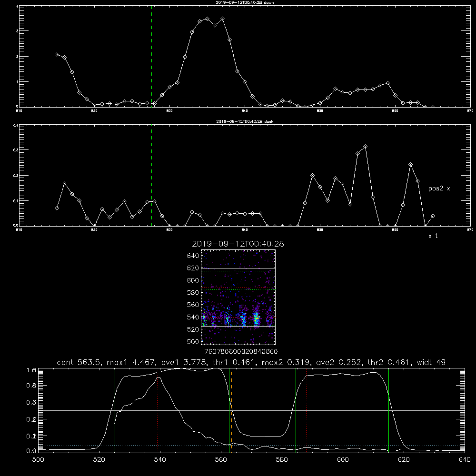The width and height of the screenshot is (476, 476).
Task: Click the '2019-09-12T00:40:28 dawn' plot title
Action: point(245,2)
